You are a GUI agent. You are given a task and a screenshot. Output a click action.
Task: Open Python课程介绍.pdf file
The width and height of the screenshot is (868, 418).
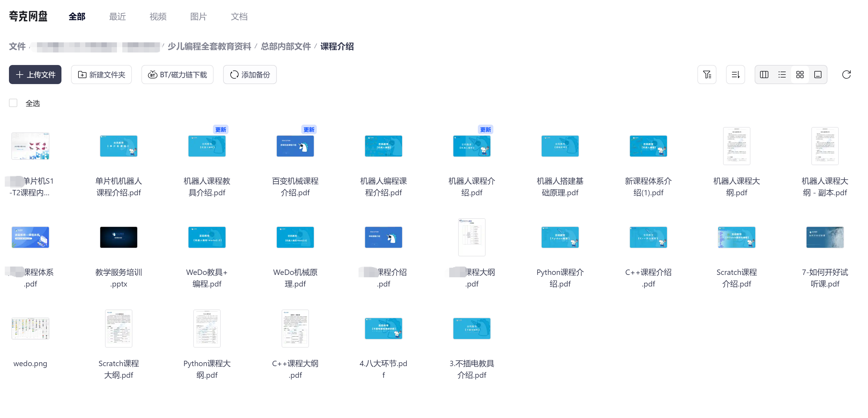560,237
